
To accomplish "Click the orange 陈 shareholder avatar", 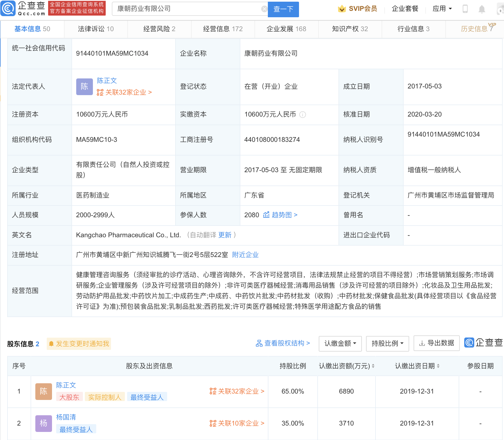I will pyautogui.click(x=44, y=392).
